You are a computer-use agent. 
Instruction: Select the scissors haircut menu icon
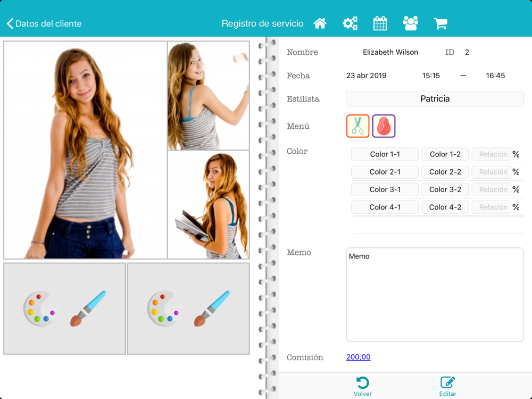[358, 126]
